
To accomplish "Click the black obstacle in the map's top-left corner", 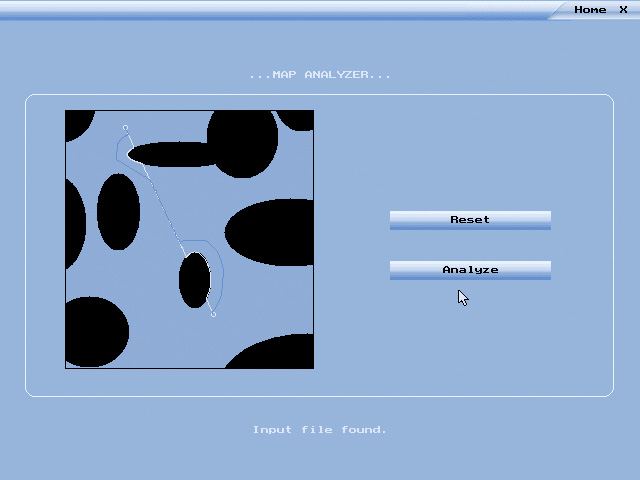I will (x=78, y=122).
